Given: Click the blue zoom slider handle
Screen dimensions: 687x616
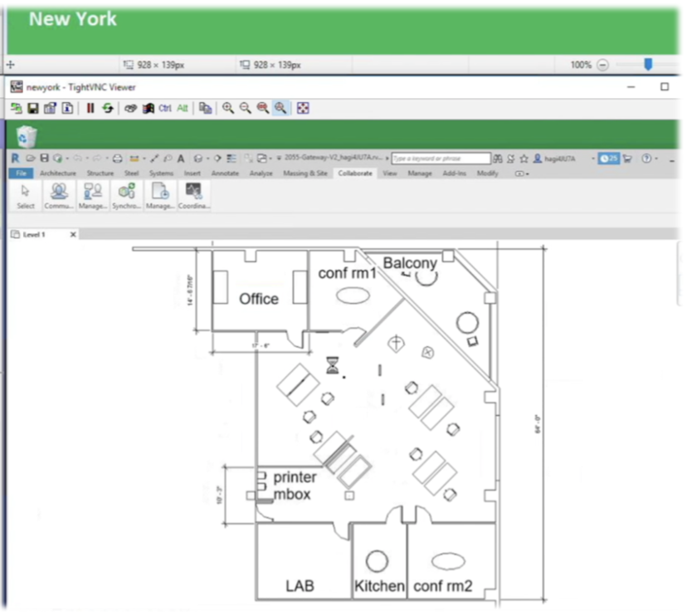Looking at the screenshot, I should [648, 65].
